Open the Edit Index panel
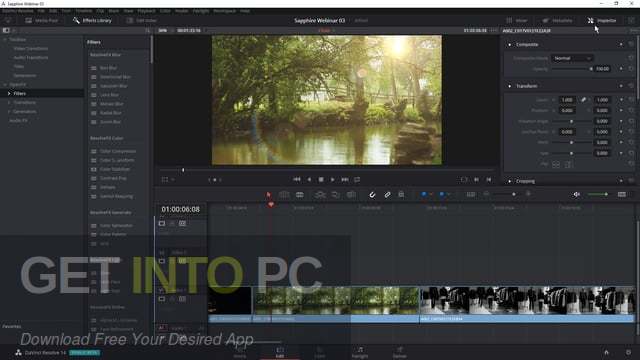 tap(141, 20)
